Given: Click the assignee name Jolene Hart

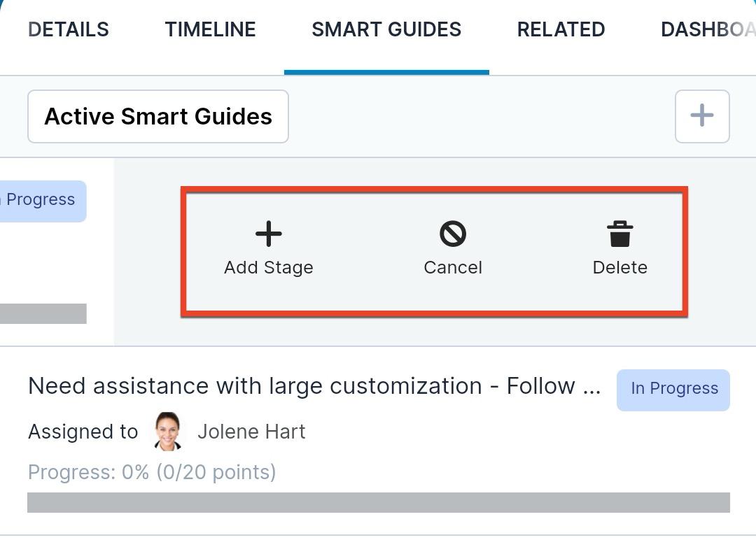Looking at the screenshot, I should [x=251, y=431].
